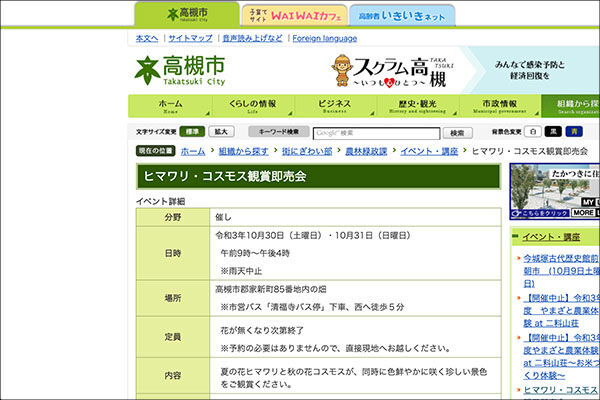Change background color to white 白
This screenshot has height=400, width=600.
[533, 132]
